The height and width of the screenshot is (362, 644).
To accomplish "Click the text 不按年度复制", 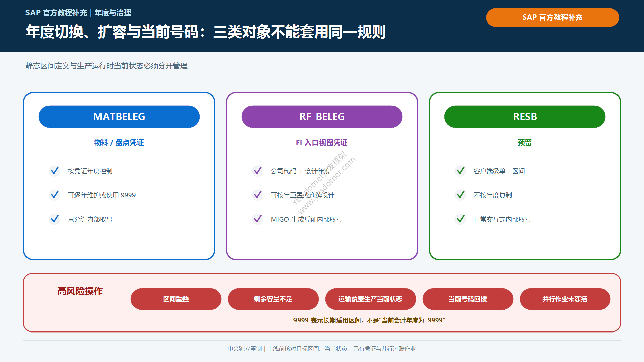I will coord(493,195).
